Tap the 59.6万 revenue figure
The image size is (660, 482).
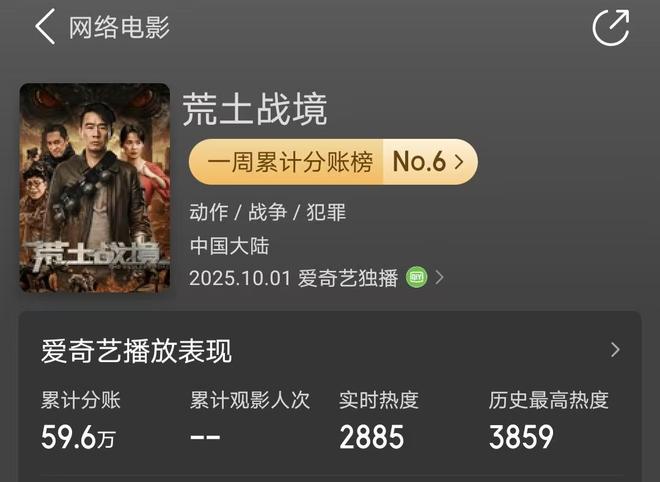coord(78,437)
